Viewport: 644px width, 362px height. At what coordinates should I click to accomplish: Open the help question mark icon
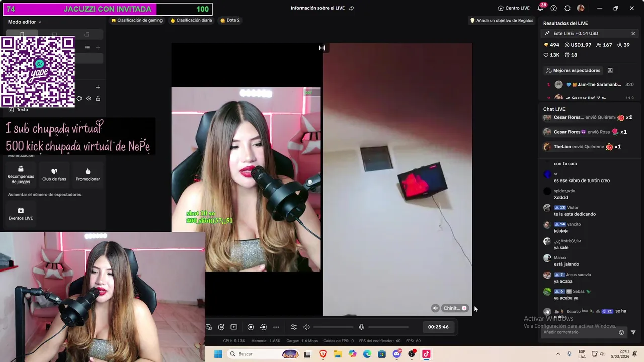tap(554, 8)
